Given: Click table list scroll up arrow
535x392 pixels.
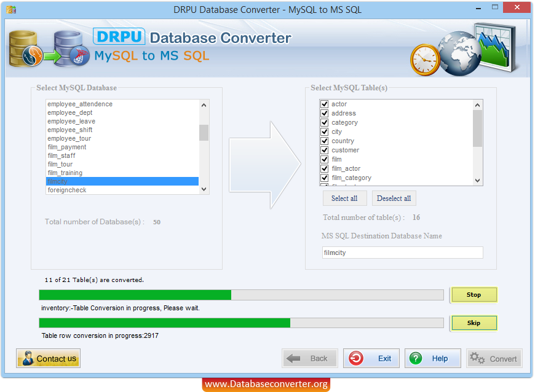Looking at the screenshot, I should tap(477, 105).
